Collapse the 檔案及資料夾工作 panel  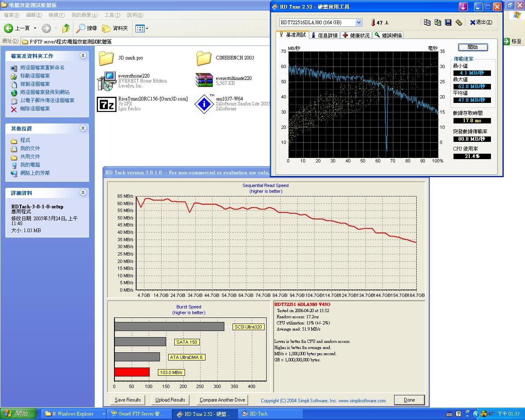pos(83,55)
